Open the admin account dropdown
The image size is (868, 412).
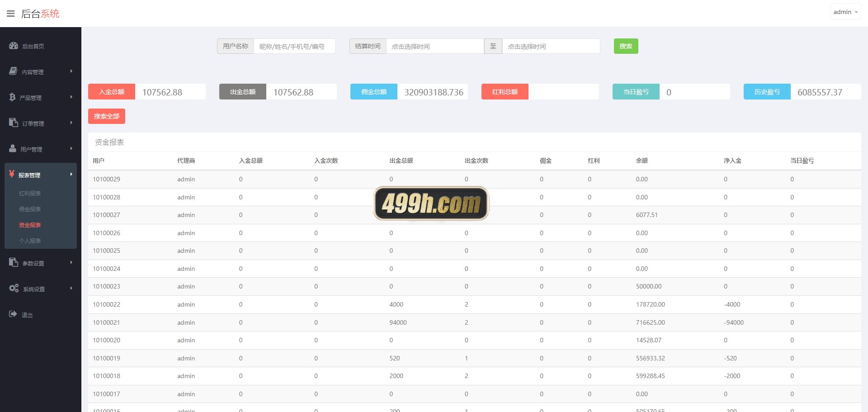click(x=845, y=12)
